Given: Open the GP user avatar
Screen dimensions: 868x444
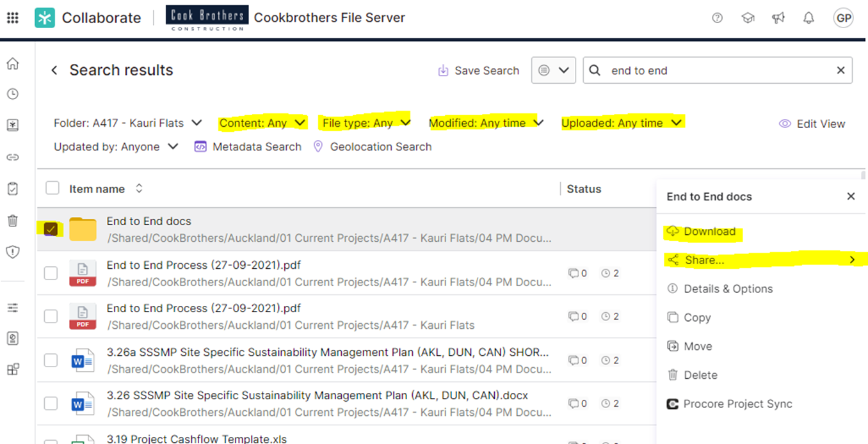Looking at the screenshot, I should coord(844,18).
